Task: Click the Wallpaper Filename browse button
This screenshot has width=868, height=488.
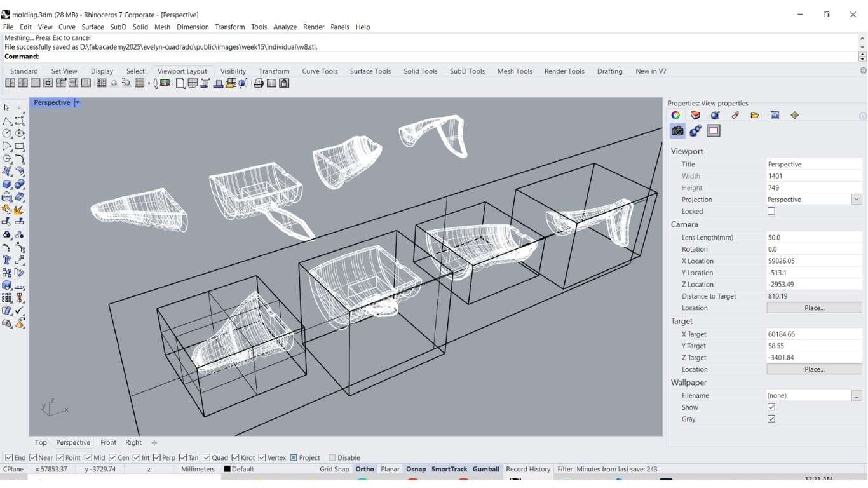Action: (x=857, y=395)
